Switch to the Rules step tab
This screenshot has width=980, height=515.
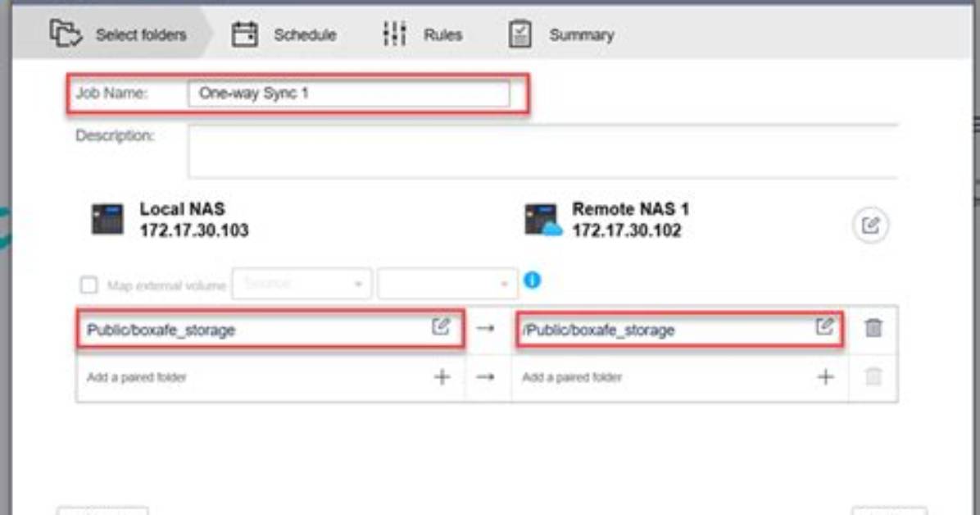(x=423, y=34)
